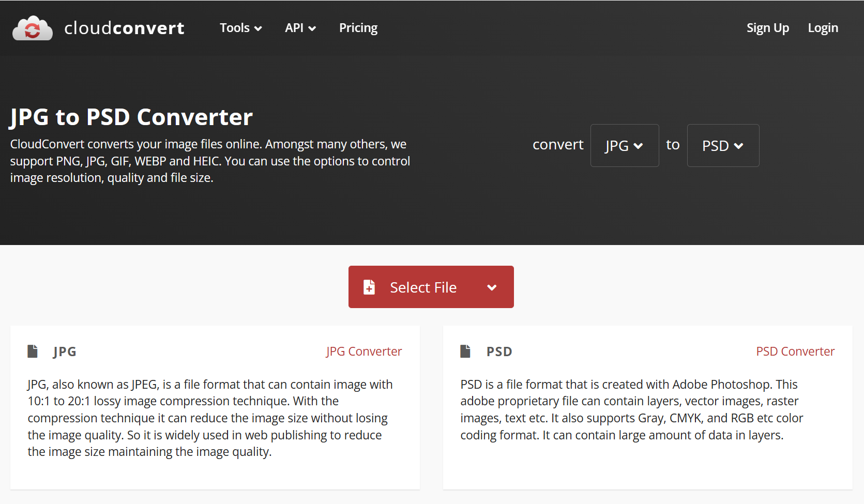Open the JPG source format dropdown

tap(624, 146)
